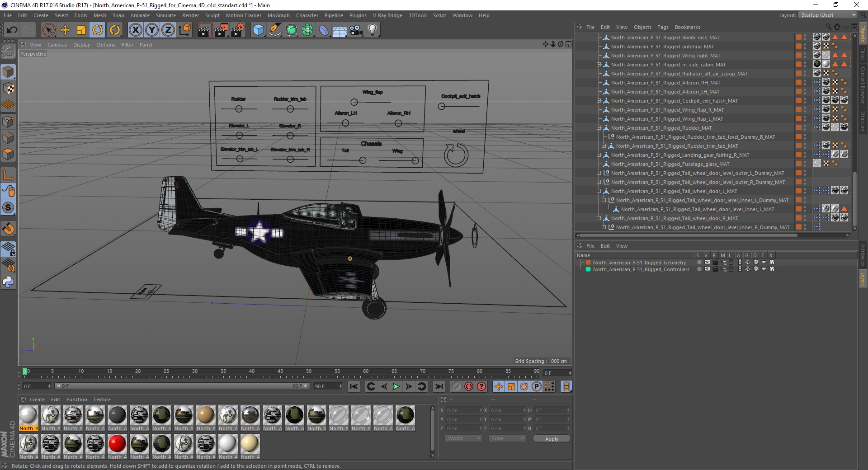This screenshot has height=470, width=868.
Task: Expand Rudder_trim_tab_MAT object
Action: pyautogui.click(x=604, y=146)
